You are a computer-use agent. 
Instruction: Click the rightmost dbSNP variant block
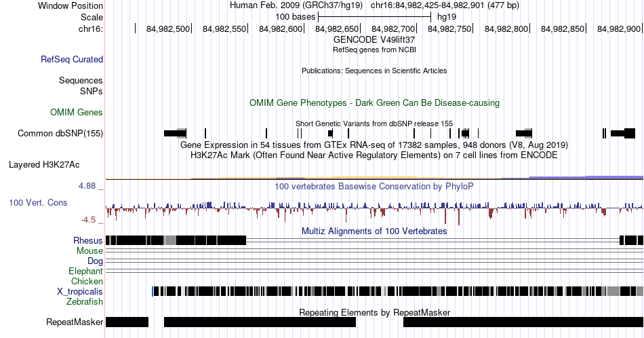[622, 133]
